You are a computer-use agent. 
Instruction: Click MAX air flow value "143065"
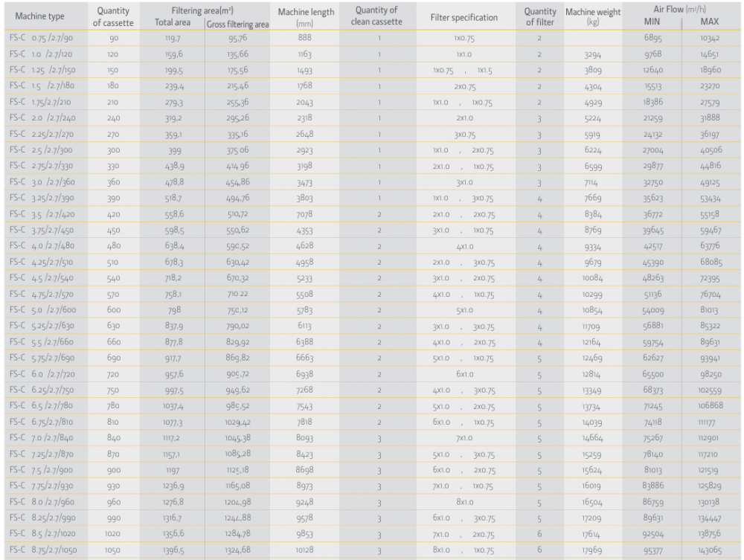coord(709,550)
